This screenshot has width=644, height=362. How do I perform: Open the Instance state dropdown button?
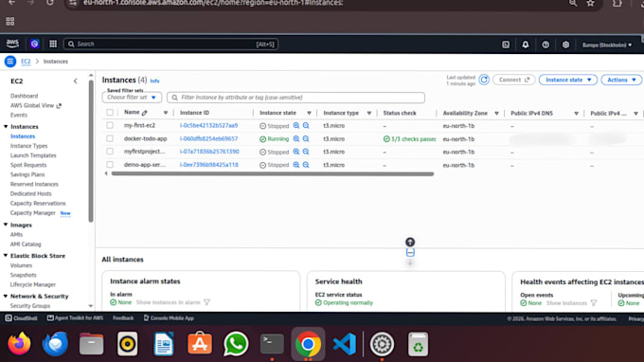[568, 80]
